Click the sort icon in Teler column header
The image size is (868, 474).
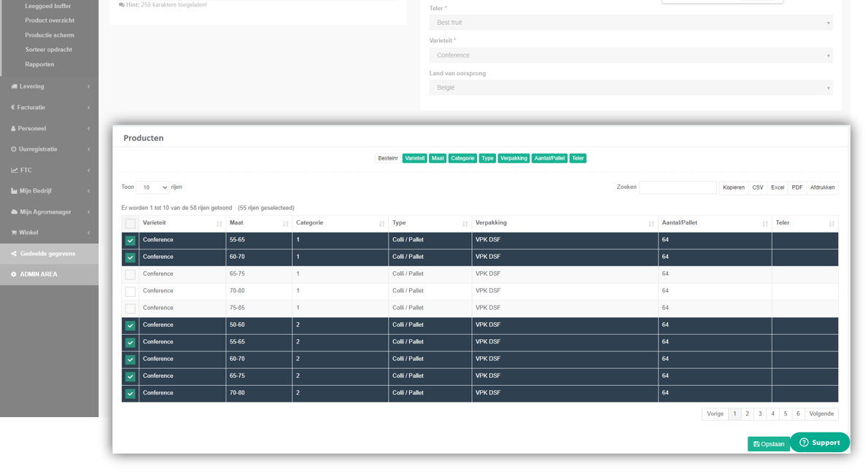(x=832, y=224)
